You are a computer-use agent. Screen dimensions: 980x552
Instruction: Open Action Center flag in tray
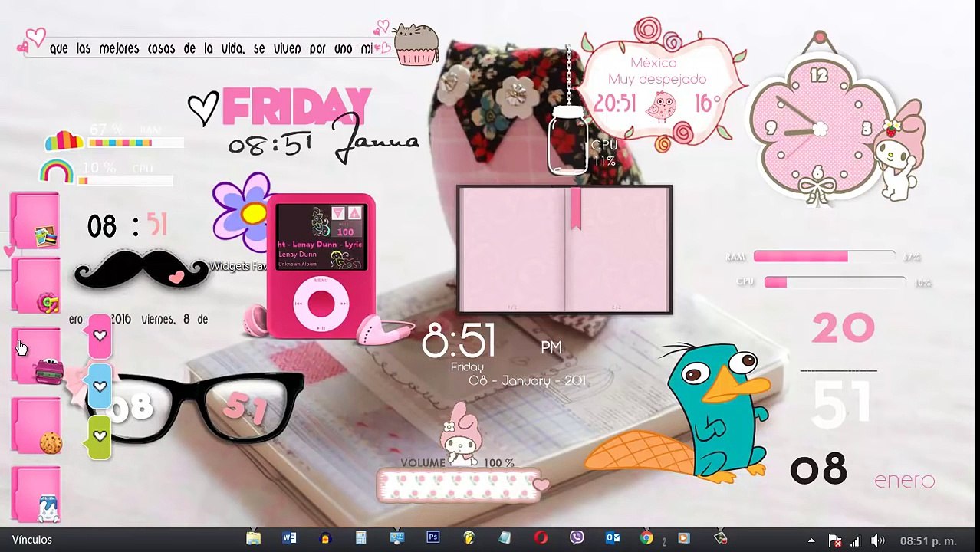tap(835, 541)
